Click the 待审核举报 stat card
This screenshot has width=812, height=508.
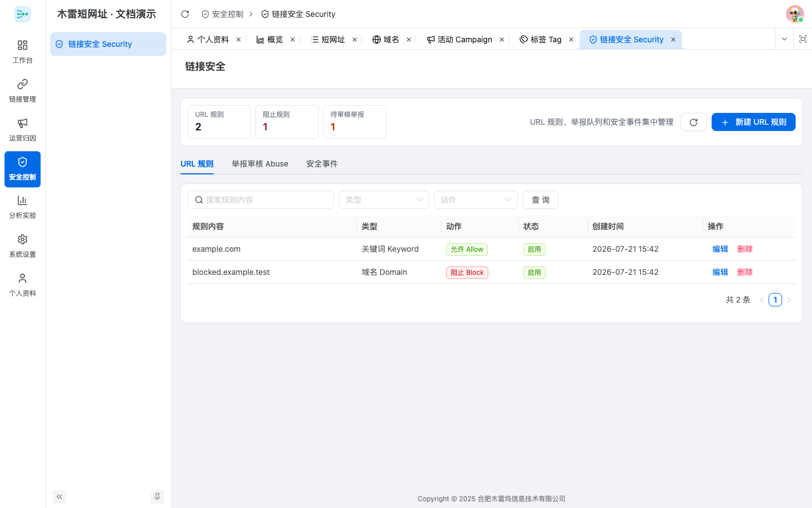point(355,122)
